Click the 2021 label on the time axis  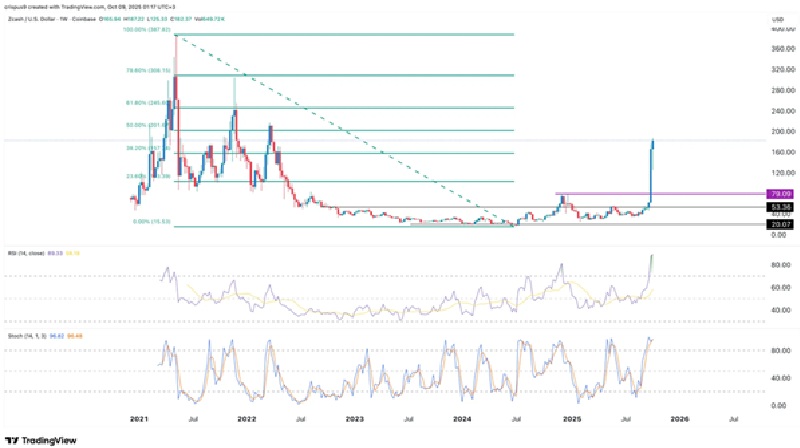(x=137, y=420)
